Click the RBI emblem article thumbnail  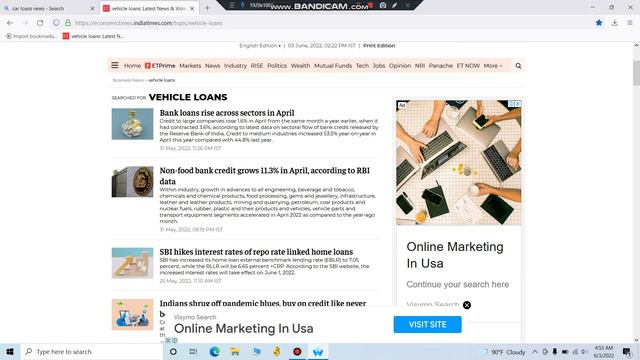click(x=132, y=182)
